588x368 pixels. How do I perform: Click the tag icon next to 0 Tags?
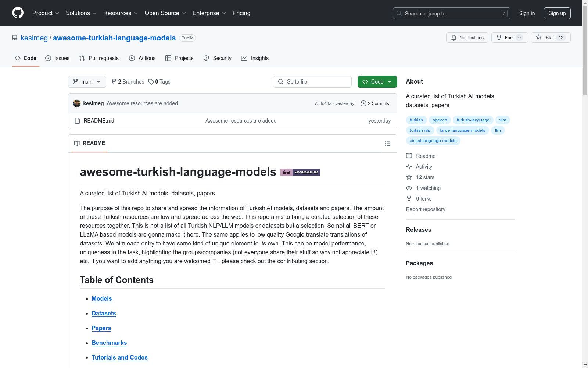151,82
